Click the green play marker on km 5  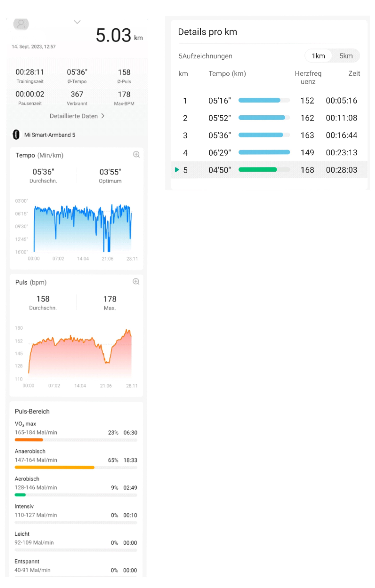(177, 170)
